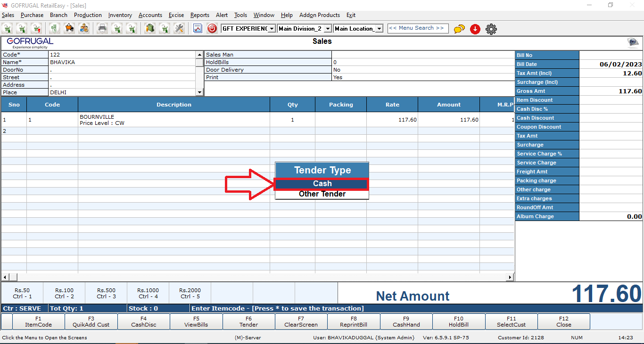Screen dimensions: 644x344
Task: Click the item grid scroll-right arrow
Action: coord(510,277)
